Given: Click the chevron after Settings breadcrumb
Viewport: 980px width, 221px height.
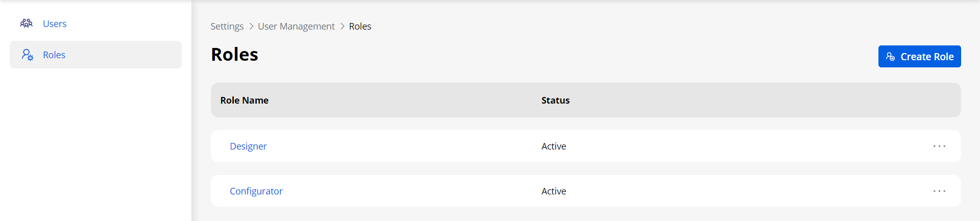Looking at the screenshot, I should tap(251, 26).
